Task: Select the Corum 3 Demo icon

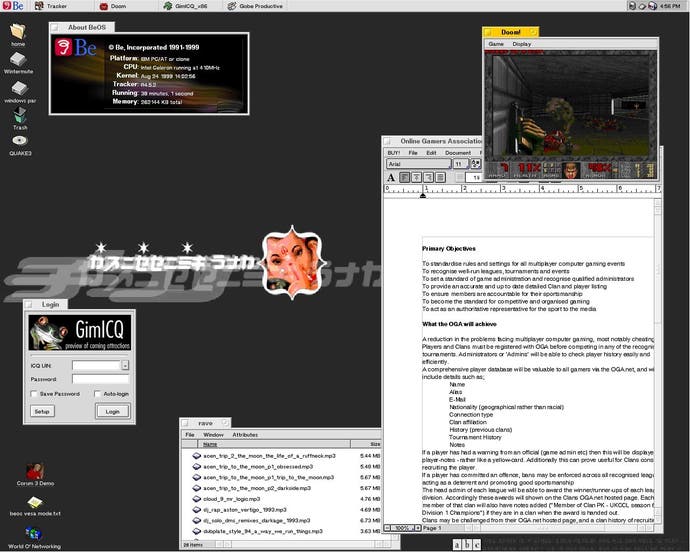Action: 35,471
